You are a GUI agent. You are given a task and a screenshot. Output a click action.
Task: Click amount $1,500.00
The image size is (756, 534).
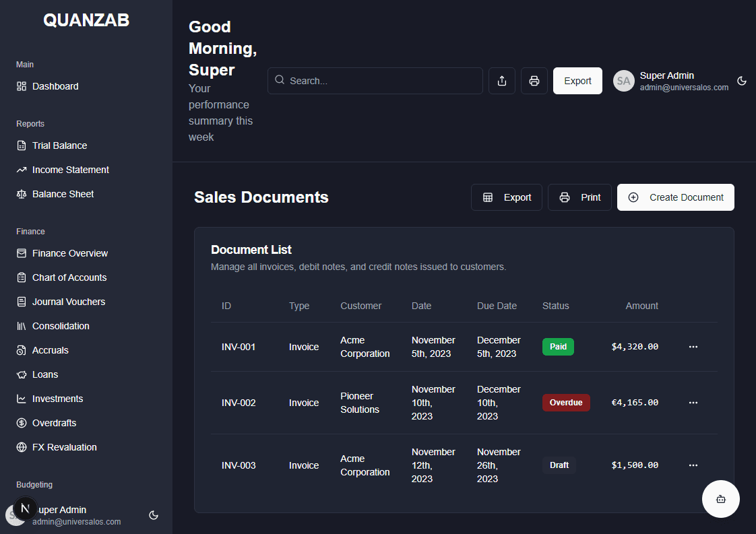tap(635, 465)
